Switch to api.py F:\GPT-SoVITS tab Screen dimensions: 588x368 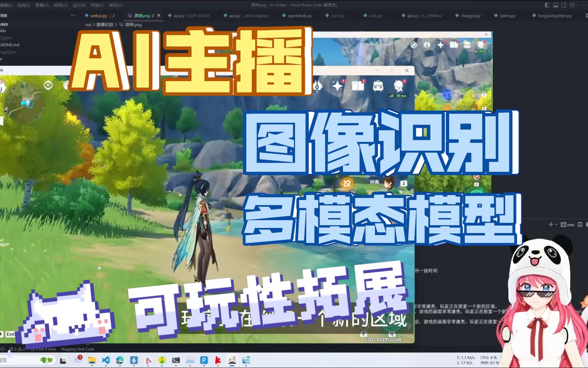[x=189, y=16]
